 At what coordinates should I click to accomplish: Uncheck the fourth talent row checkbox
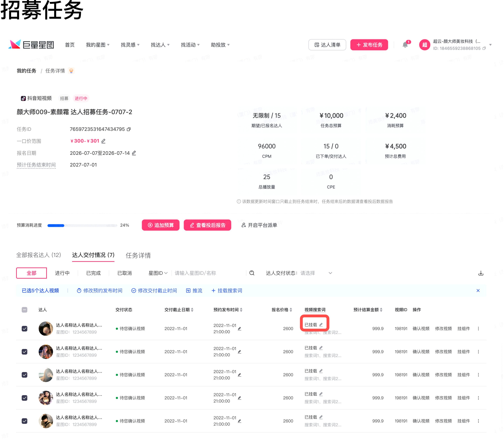coord(24,398)
